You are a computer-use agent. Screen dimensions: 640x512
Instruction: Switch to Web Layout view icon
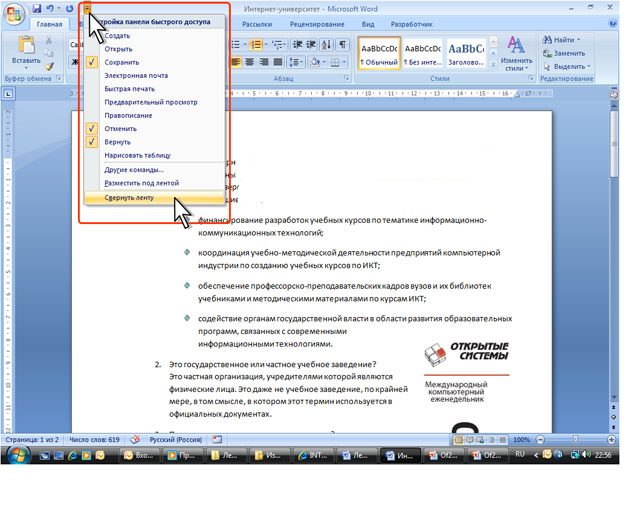pyautogui.click(x=480, y=440)
